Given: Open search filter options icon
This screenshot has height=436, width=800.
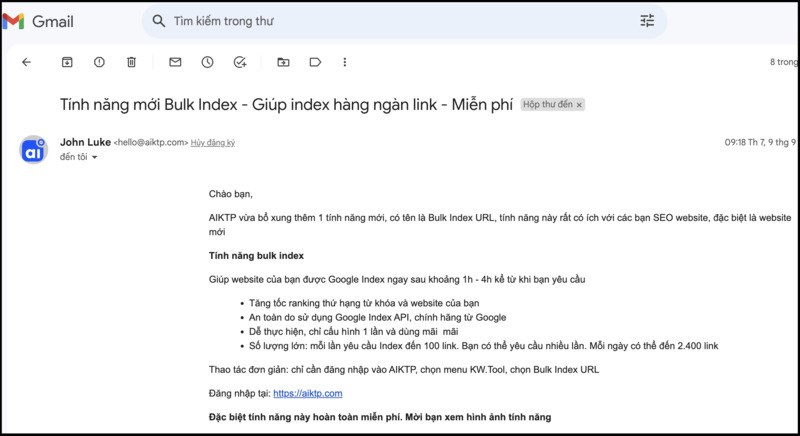Looking at the screenshot, I should pos(647,20).
